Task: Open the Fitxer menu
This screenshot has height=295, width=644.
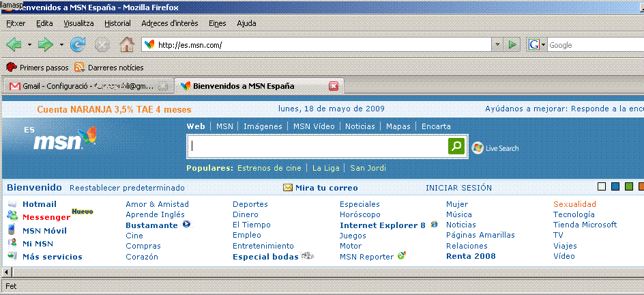Action: pos(16,23)
